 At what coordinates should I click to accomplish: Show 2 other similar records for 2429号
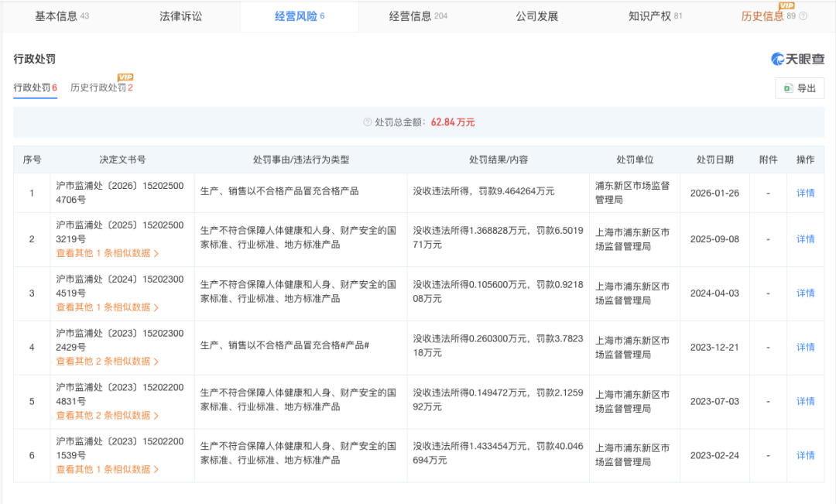(x=108, y=362)
